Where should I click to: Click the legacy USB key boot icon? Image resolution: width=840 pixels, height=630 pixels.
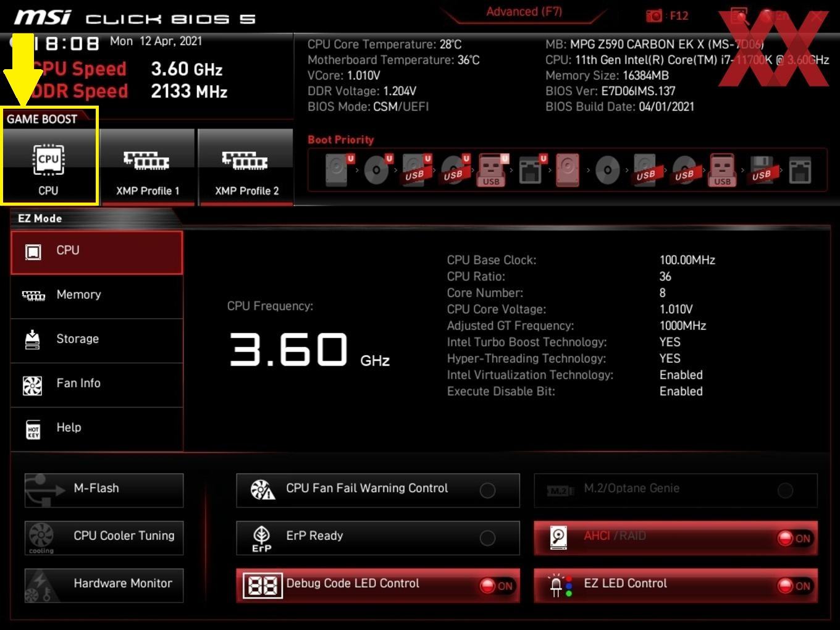pyautogui.click(x=722, y=170)
